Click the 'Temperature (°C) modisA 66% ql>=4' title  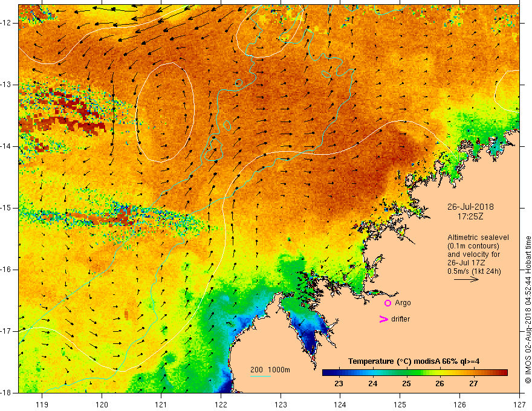tap(414, 361)
